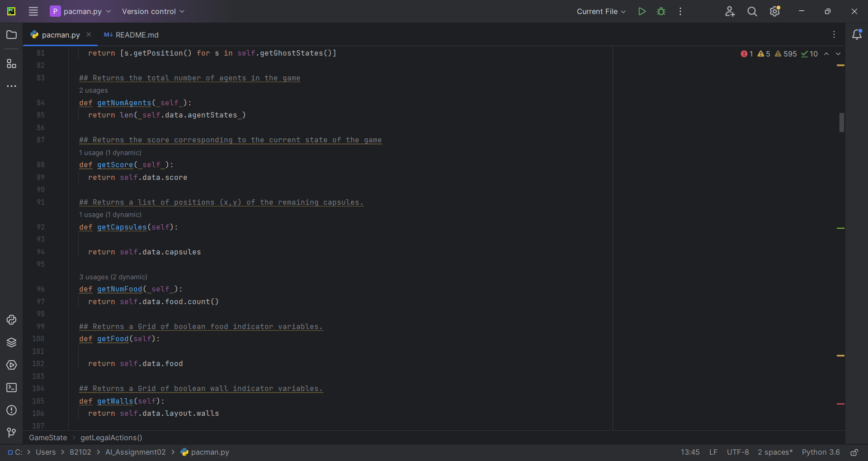Select GameState in the breadcrumb bar
Viewport: 868px width, 461px height.
pos(47,437)
